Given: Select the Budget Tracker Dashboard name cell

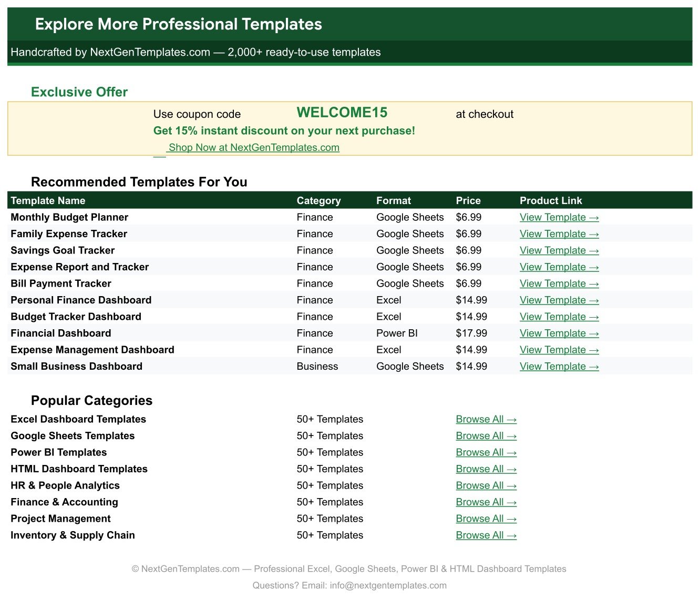Looking at the screenshot, I should (76, 317).
